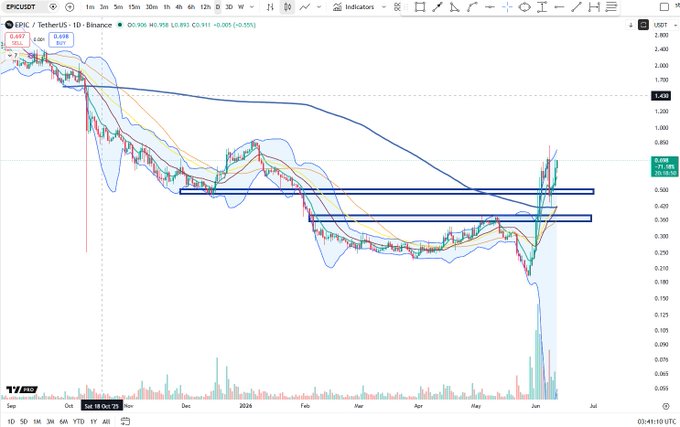Pick the Fibonacci retracement lines tool
This screenshot has width=680, height=427.
tap(611, 7)
